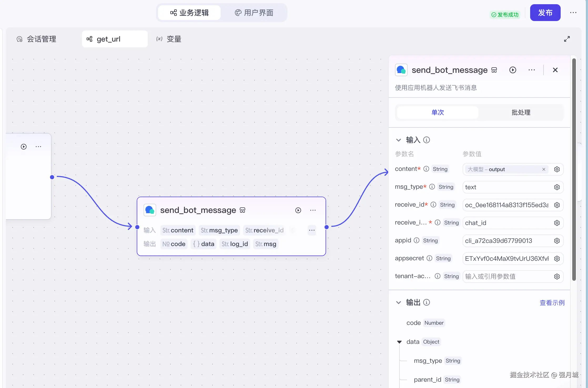Open fullscreen expand icon for canvas
Image resolution: width=588 pixels, height=388 pixels.
(x=567, y=39)
